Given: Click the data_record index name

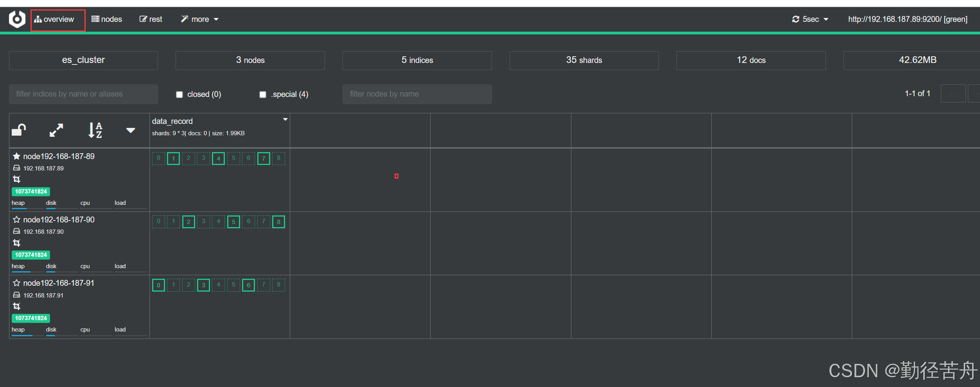Looking at the screenshot, I should (172, 121).
